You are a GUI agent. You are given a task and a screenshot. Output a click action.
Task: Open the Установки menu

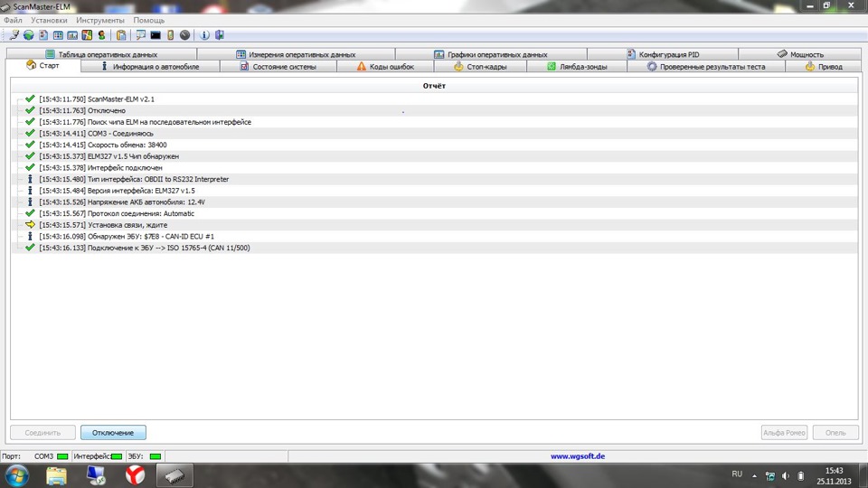tap(49, 20)
